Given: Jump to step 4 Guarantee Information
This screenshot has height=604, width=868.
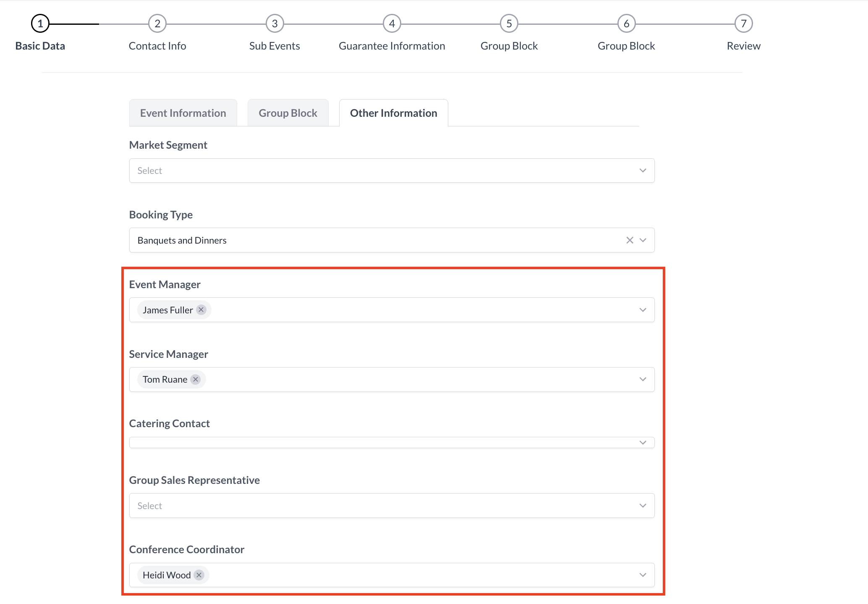Looking at the screenshot, I should coord(392,23).
